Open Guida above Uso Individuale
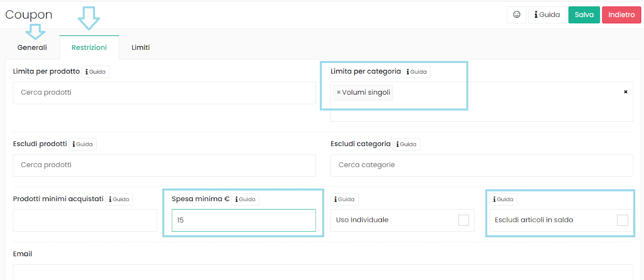The height and width of the screenshot is (280, 644). [x=345, y=199]
